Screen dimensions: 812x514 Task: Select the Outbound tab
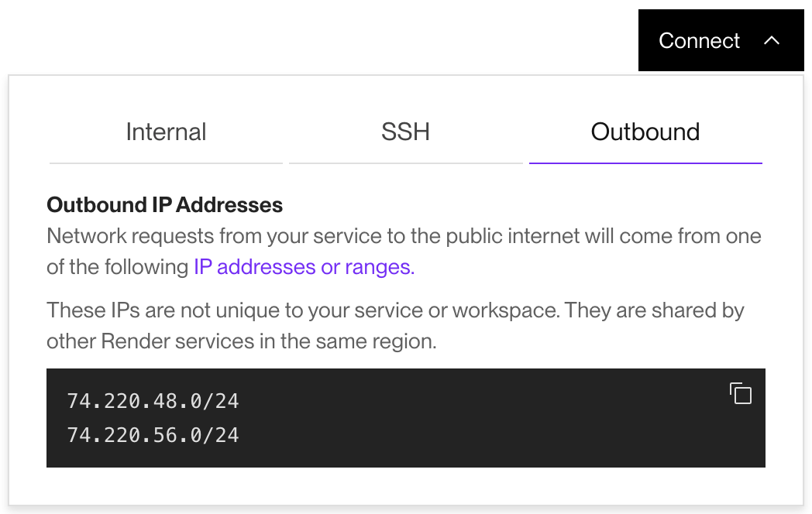point(645,132)
